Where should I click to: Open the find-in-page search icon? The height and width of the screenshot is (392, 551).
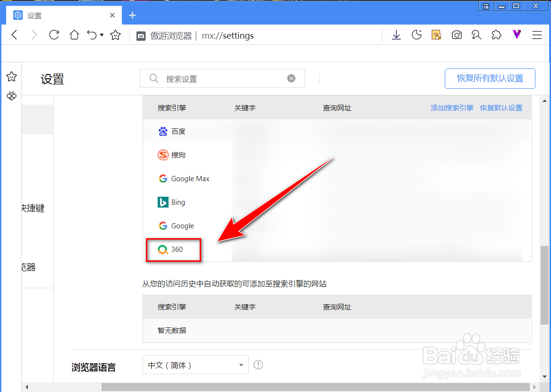pos(476,35)
